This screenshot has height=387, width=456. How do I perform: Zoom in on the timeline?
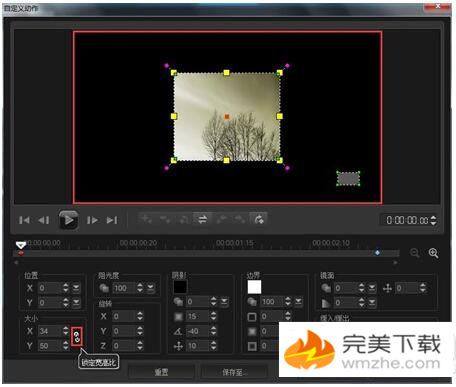[433, 253]
